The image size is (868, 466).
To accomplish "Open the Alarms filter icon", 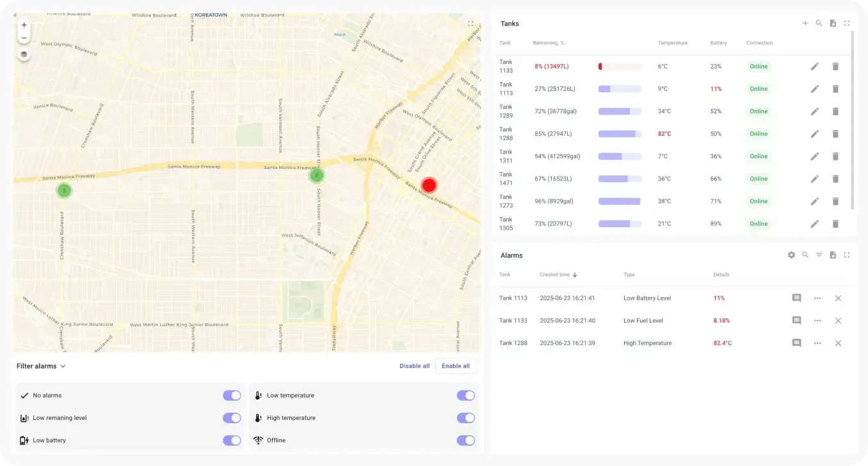I will pyautogui.click(x=819, y=255).
